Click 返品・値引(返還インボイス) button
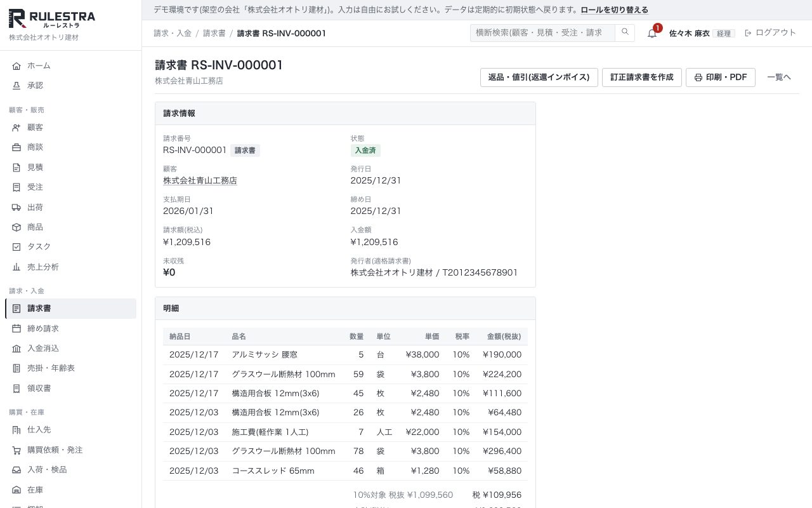 (x=539, y=77)
